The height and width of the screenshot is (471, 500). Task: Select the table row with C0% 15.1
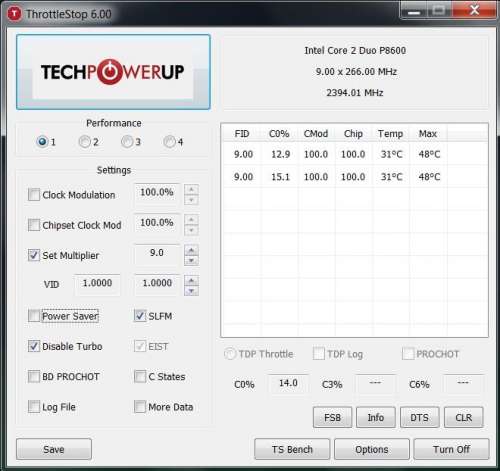[354, 177]
